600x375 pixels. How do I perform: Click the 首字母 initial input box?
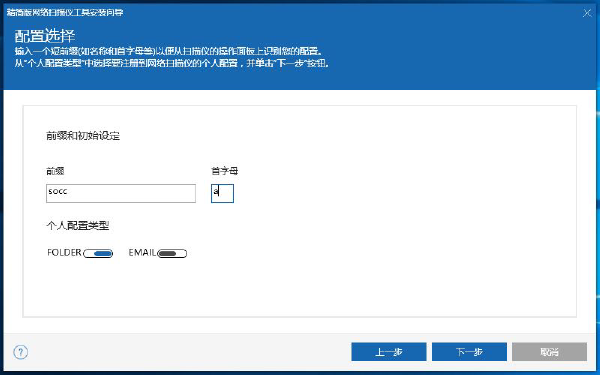(222, 193)
